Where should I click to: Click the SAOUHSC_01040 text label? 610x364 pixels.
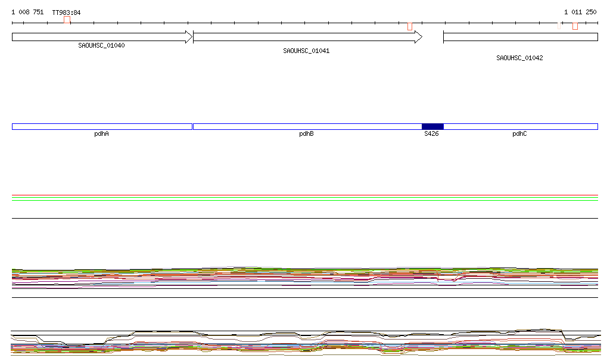tap(101, 46)
